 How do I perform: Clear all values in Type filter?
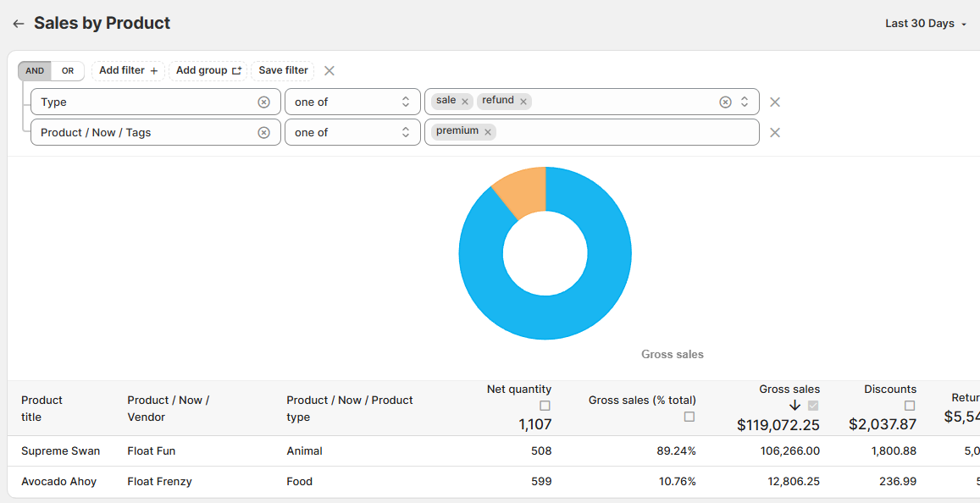[725, 102]
